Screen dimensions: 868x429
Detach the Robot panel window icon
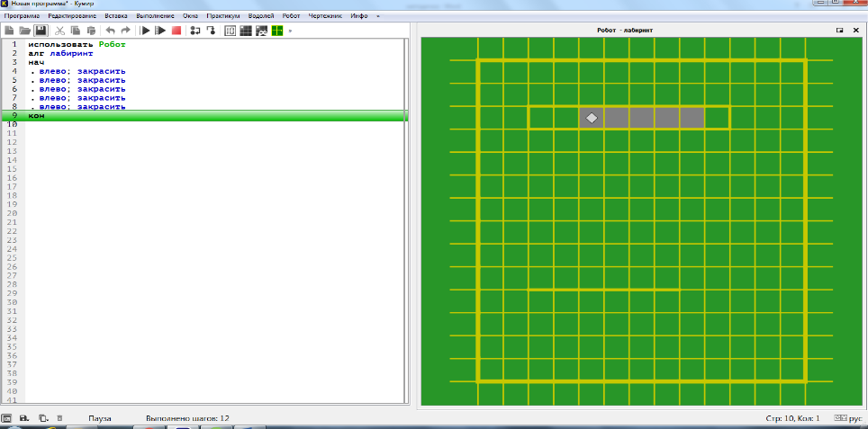[840, 31]
